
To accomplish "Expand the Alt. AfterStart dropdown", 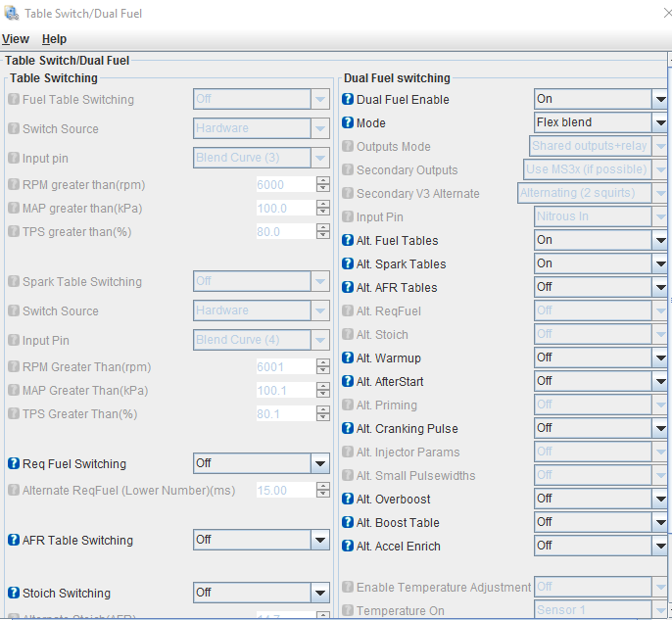I will tap(600, 381).
